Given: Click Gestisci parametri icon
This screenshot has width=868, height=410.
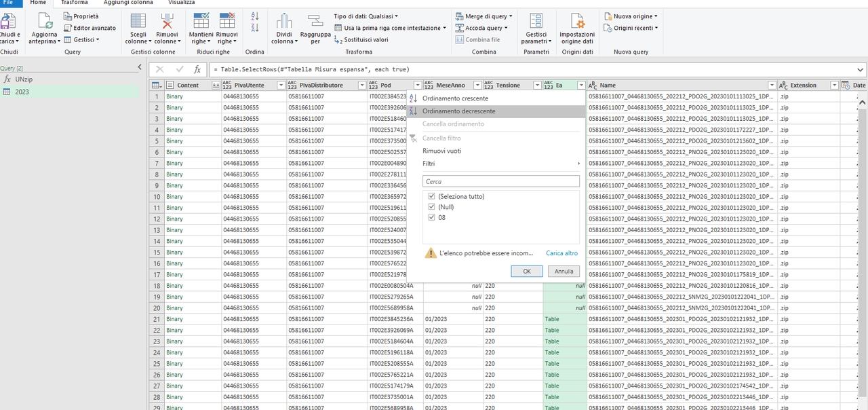Looking at the screenshot, I should tap(536, 21).
